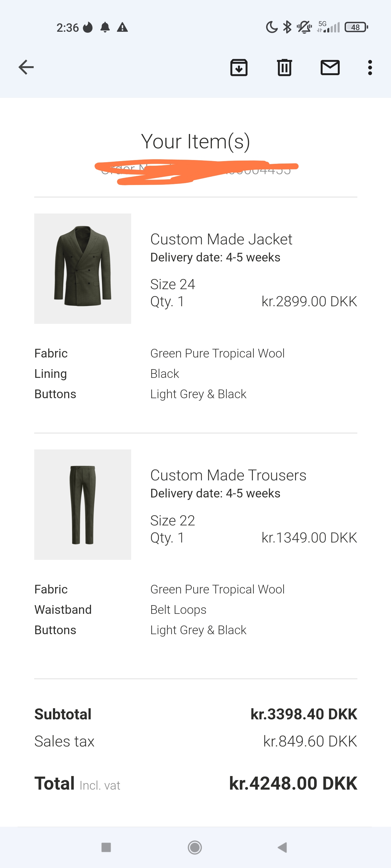391x868 pixels.
Task: Delete the email using trash icon
Action: click(x=284, y=67)
